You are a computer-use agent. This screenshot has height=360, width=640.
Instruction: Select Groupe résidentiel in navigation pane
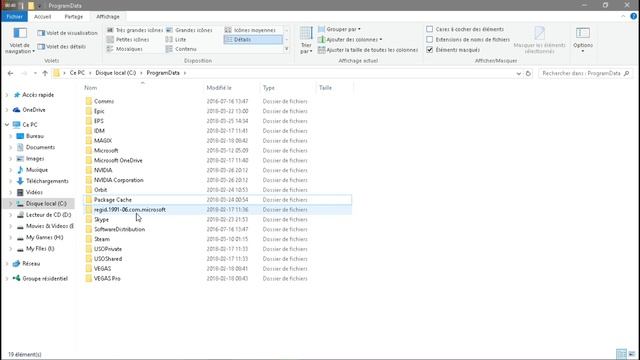(45, 278)
